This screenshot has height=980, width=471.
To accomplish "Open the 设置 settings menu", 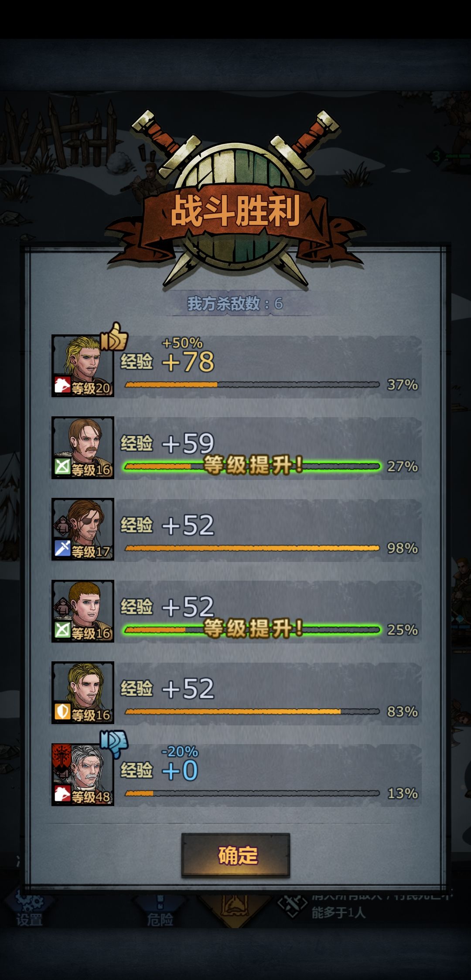I will pos(30,919).
